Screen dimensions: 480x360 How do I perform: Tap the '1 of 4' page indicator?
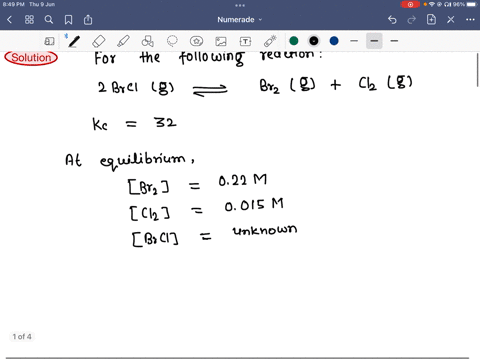(x=22, y=337)
